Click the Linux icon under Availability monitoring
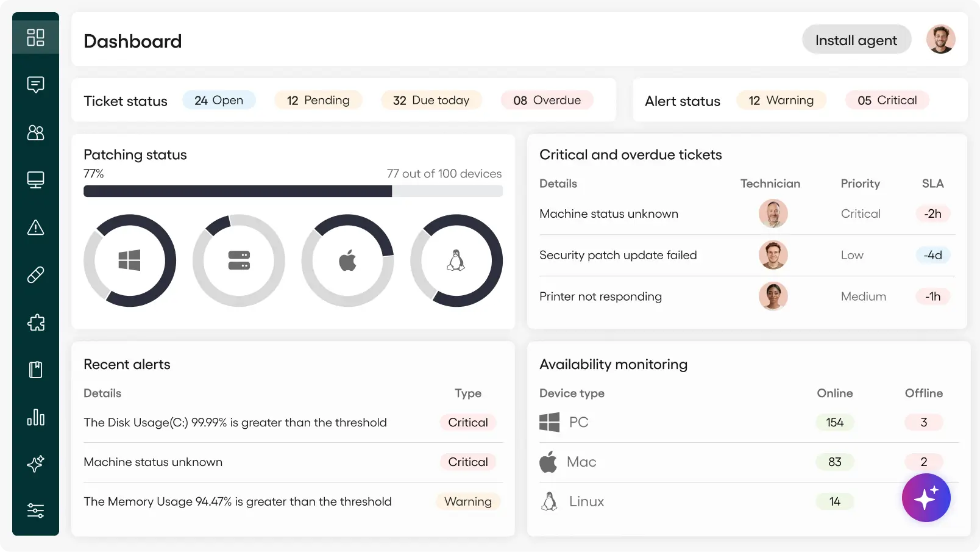Image resolution: width=980 pixels, height=552 pixels. point(549,501)
